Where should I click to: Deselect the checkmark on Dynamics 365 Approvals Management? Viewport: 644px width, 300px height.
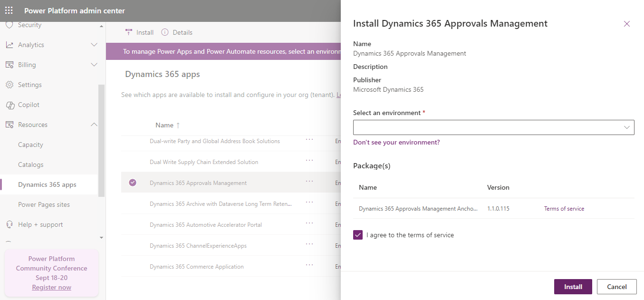coord(133,182)
